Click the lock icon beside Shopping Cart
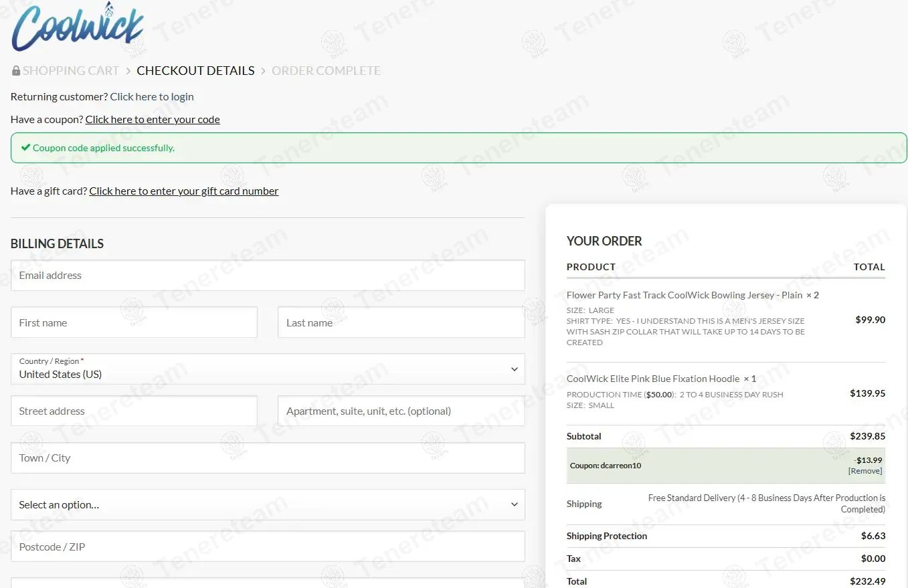The width and height of the screenshot is (908, 588). pyautogui.click(x=16, y=71)
